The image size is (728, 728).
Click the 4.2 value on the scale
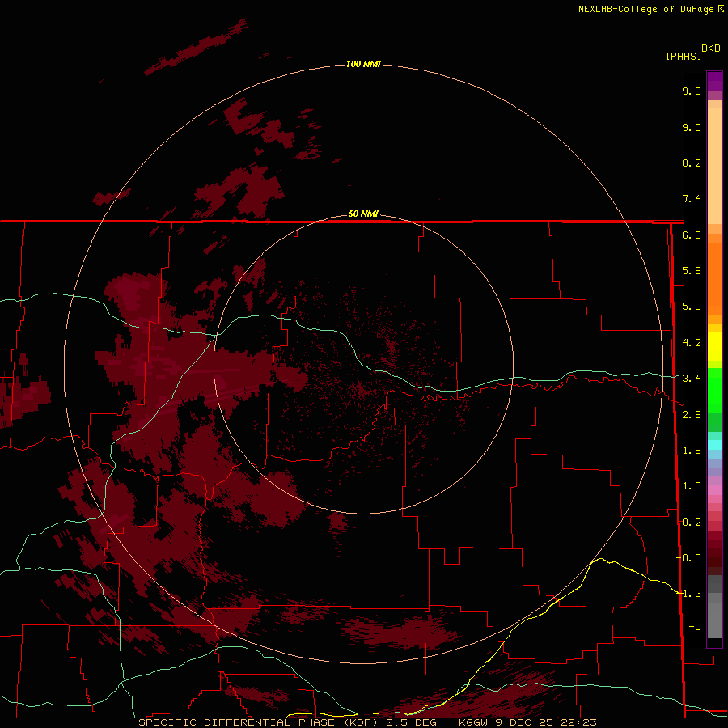click(x=692, y=343)
